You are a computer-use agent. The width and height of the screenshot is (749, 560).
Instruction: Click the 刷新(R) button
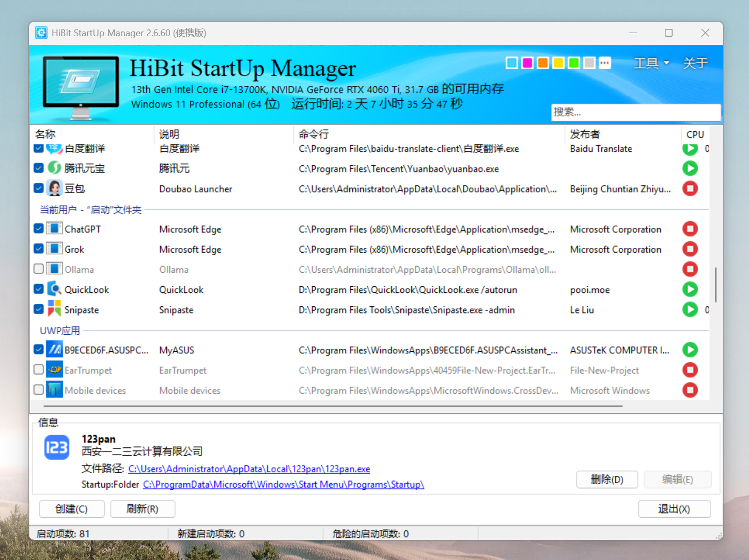(x=143, y=509)
